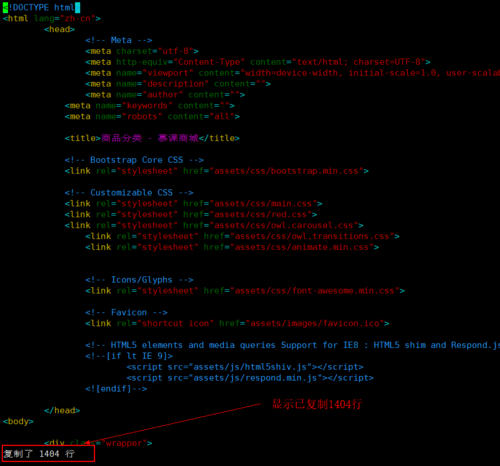The width and height of the screenshot is (500, 466).
Task: Click the favicon.ico shortcut icon line
Action: pyautogui.click(x=237, y=323)
